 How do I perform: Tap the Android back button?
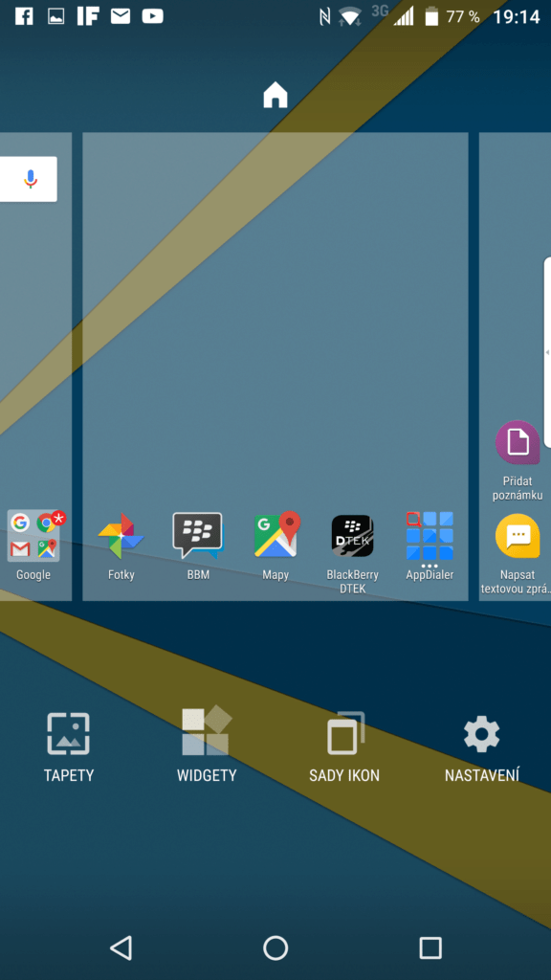(x=121, y=947)
